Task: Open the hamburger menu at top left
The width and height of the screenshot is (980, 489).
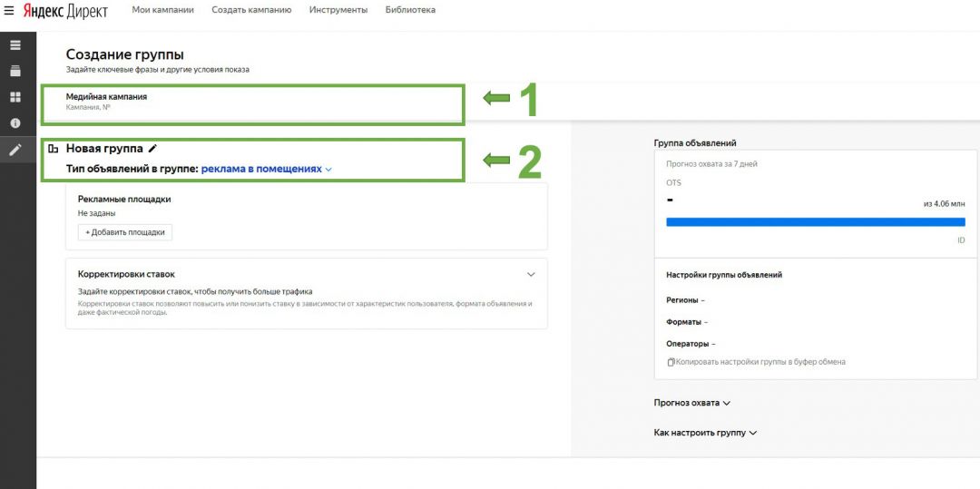Action: click(9, 10)
